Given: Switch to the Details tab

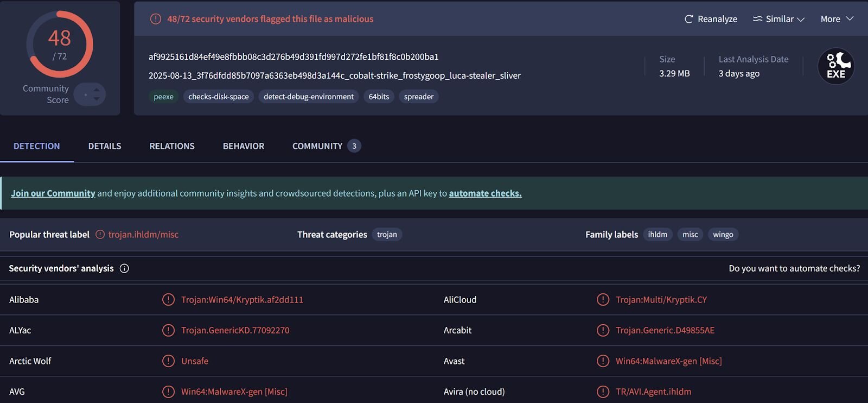Looking at the screenshot, I should coord(105,146).
